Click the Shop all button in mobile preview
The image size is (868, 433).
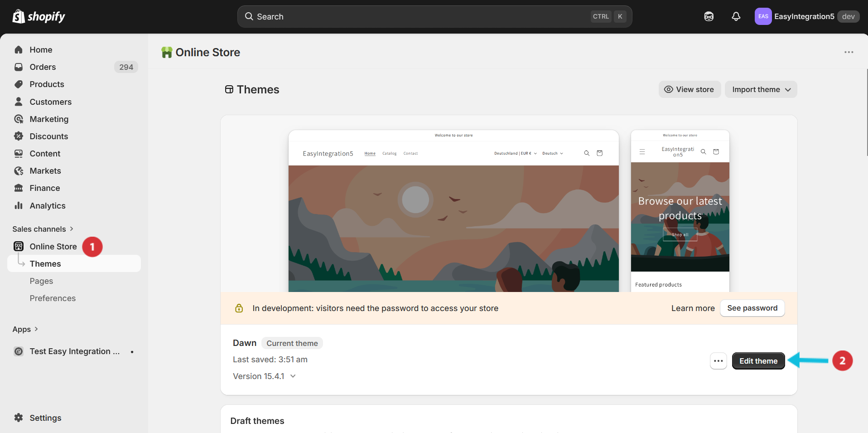pos(680,234)
